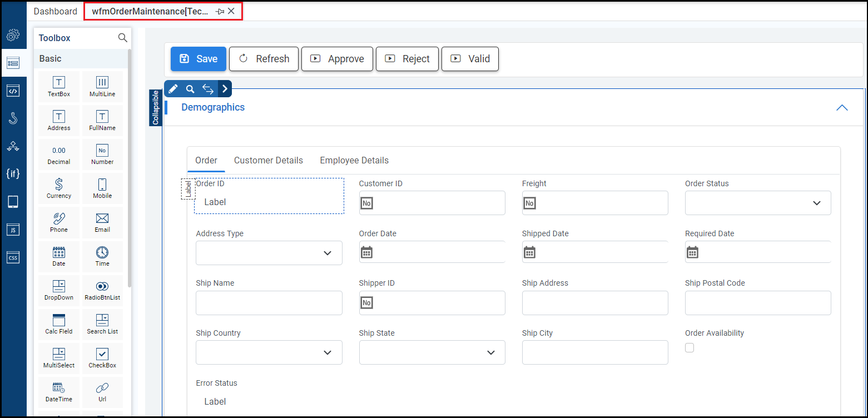Select the Currency control in Toolbox
Image resolution: width=868 pixels, height=418 pixels.
(59, 188)
